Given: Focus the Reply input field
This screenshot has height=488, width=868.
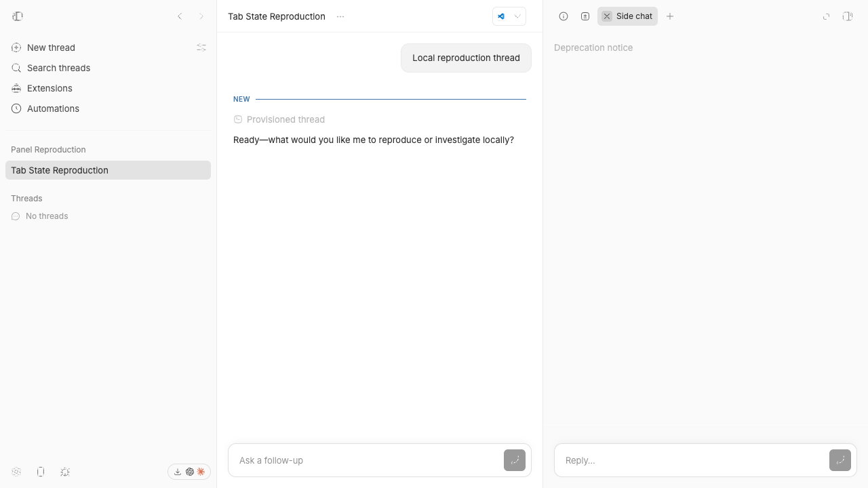Looking at the screenshot, I should point(690,460).
